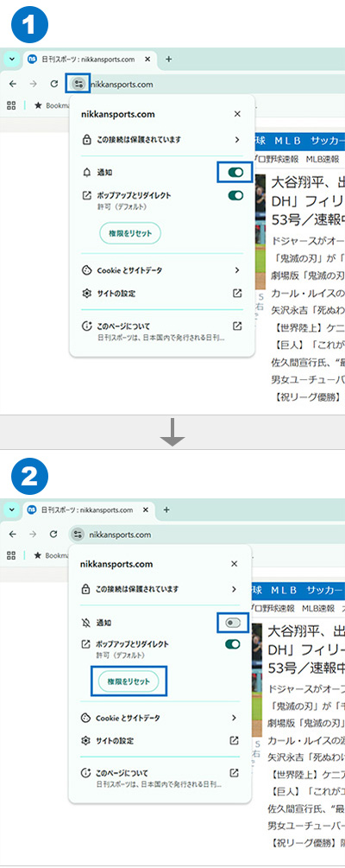
Task: Click the Bookmarks star in lower browser
Action: pyautogui.click(x=39, y=555)
